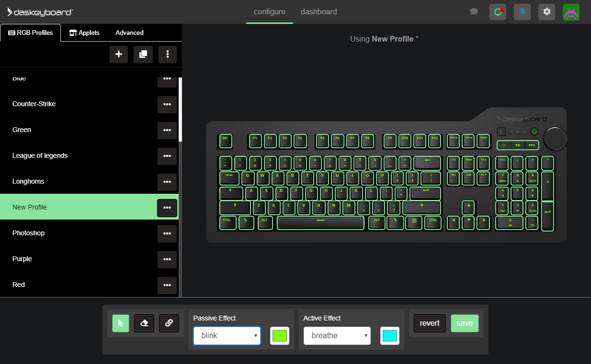Select the W key on the keyboard

tap(263, 178)
